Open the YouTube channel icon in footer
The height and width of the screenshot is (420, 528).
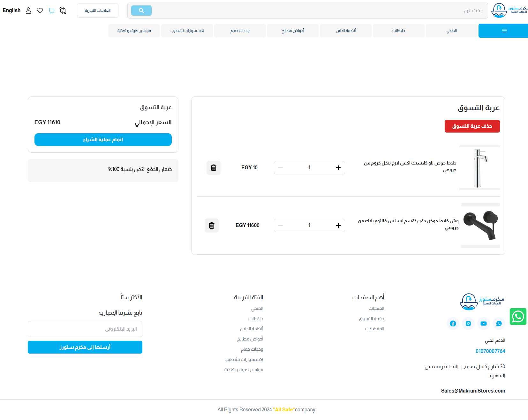click(483, 324)
